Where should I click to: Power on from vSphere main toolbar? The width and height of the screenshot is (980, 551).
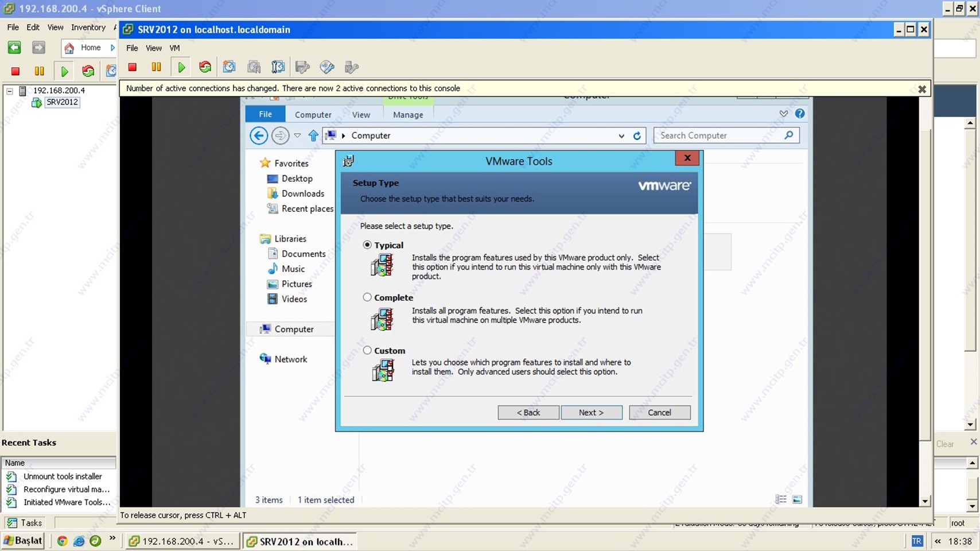64,71
